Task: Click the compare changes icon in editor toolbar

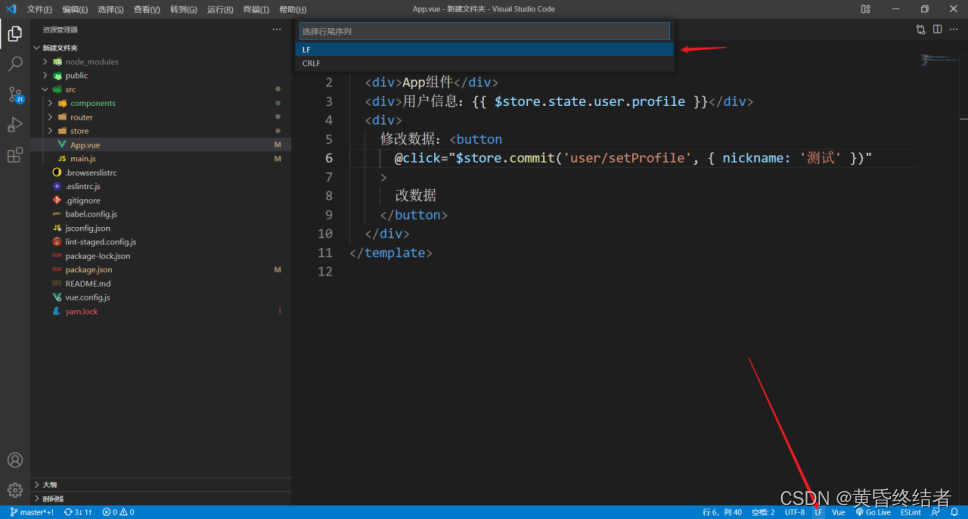Action: [x=920, y=30]
